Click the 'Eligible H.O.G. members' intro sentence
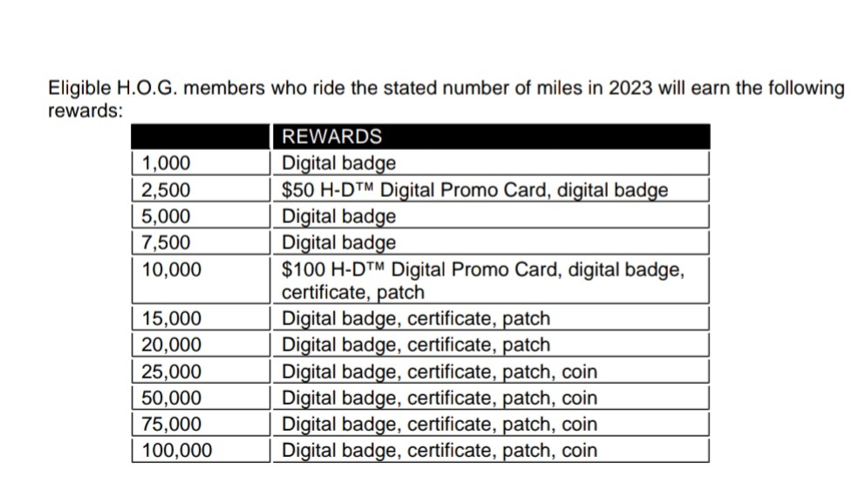This screenshot has height=504, width=866. (447, 99)
